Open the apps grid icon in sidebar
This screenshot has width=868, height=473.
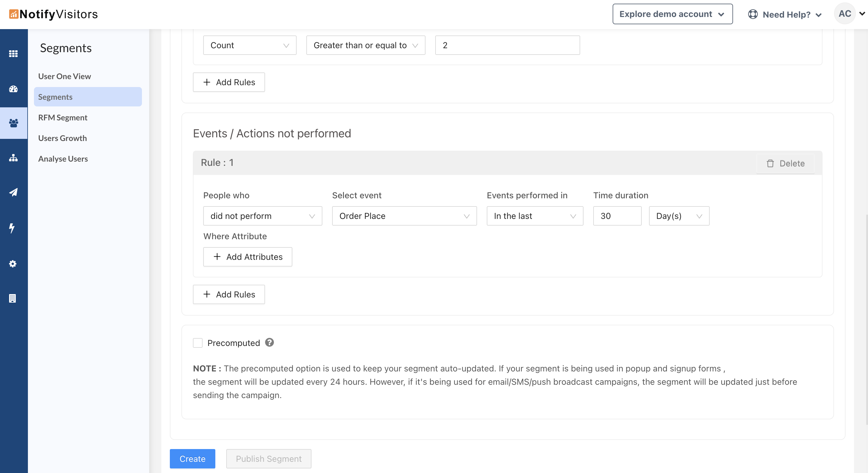(x=13, y=54)
